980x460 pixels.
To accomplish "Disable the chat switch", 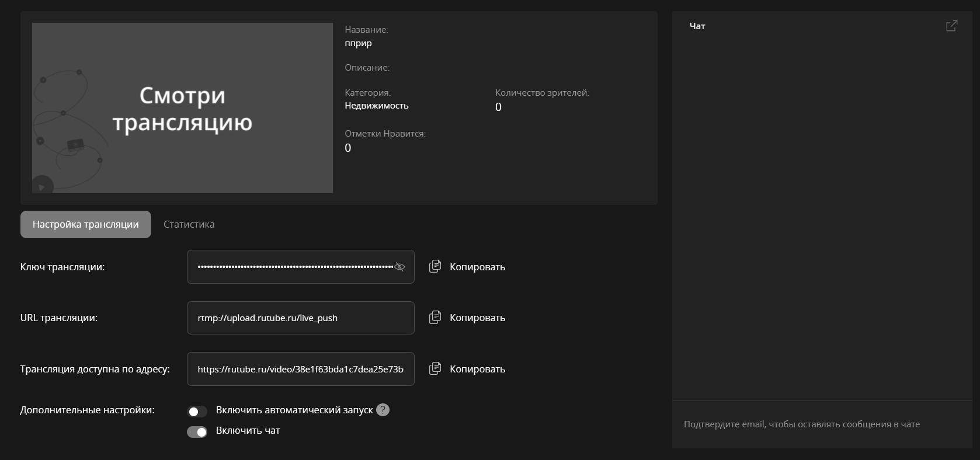I will (x=197, y=432).
